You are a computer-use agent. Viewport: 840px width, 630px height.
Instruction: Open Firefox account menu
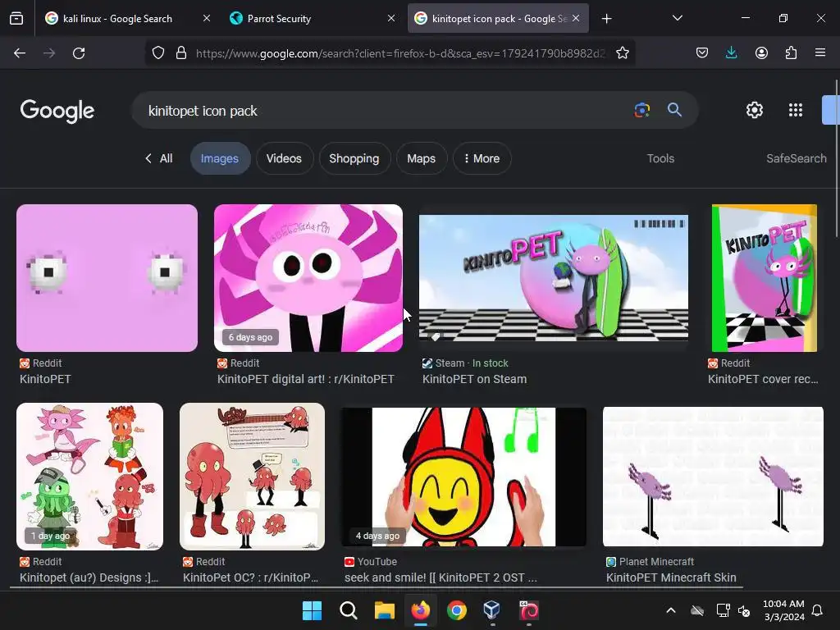pos(761,52)
